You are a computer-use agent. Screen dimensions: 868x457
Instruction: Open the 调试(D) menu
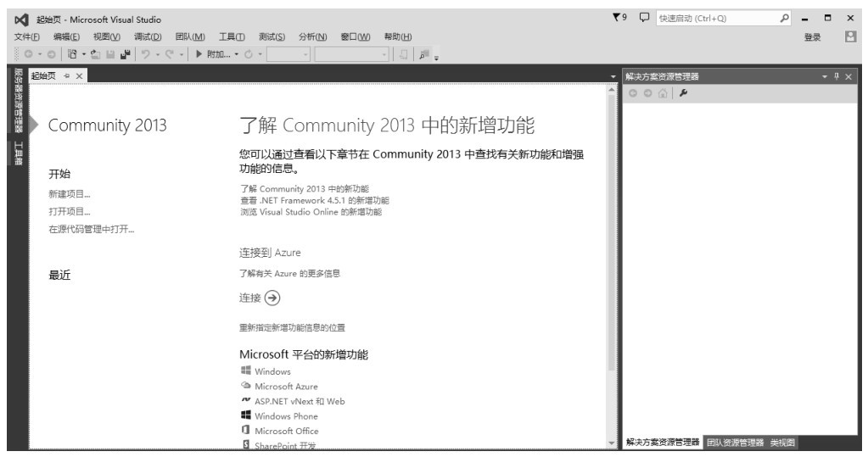(148, 37)
